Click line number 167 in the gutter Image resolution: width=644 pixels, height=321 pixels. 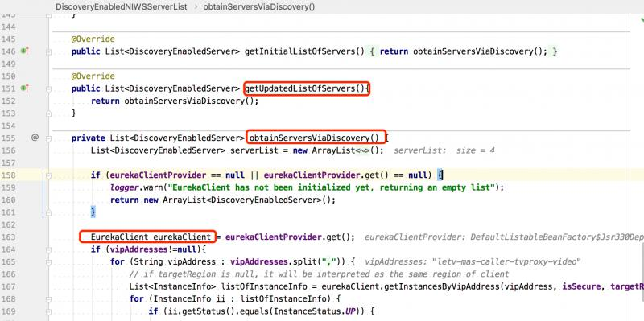pyautogui.click(x=8, y=286)
